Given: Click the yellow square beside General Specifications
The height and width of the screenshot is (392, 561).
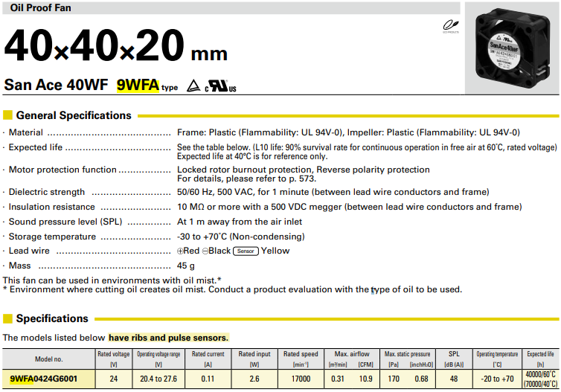Looking at the screenshot, I should tap(7, 116).
